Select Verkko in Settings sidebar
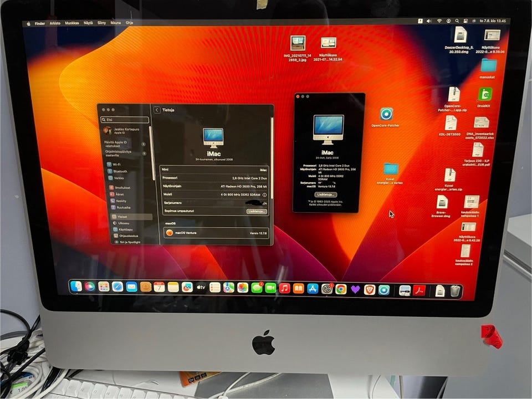Image resolution: width=532 pixels, height=399 pixels. click(x=116, y=178)
